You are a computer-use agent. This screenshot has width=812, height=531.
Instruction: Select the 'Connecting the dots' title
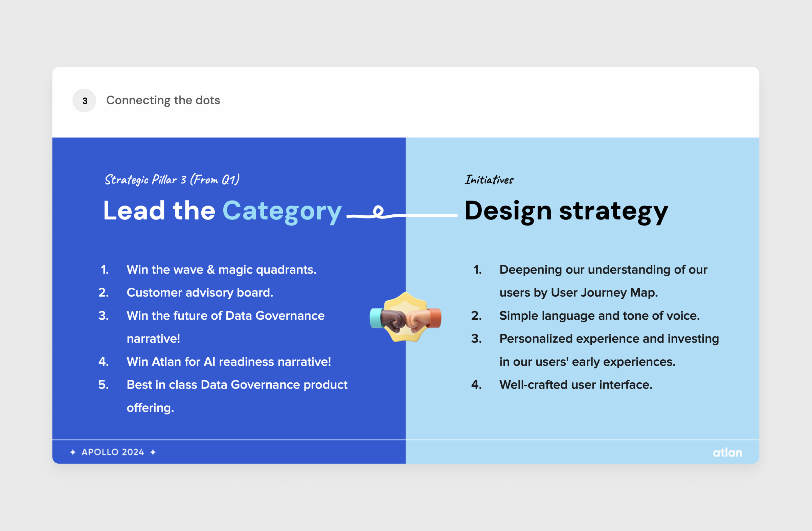tap(163, 100)
